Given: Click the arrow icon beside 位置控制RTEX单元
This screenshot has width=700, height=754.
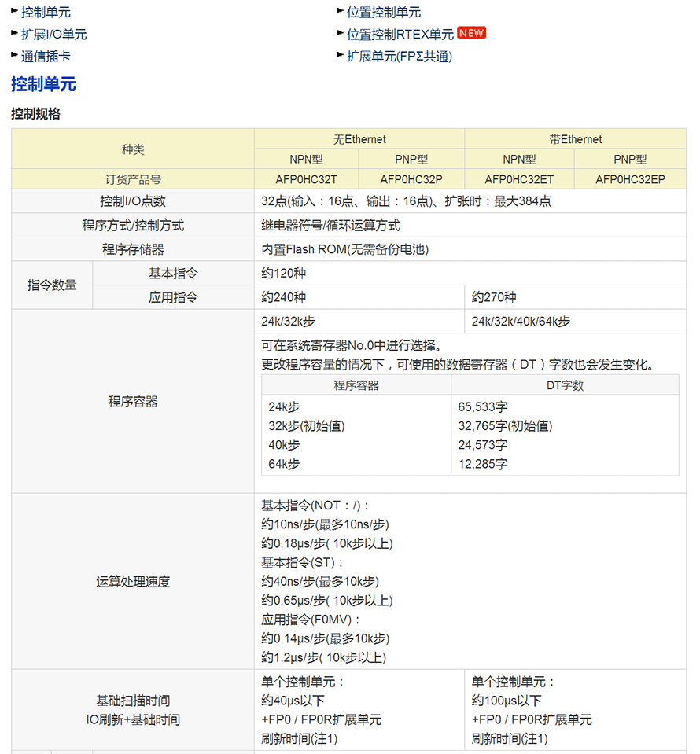Looking at the screenshot, I should tap(340, 34).
